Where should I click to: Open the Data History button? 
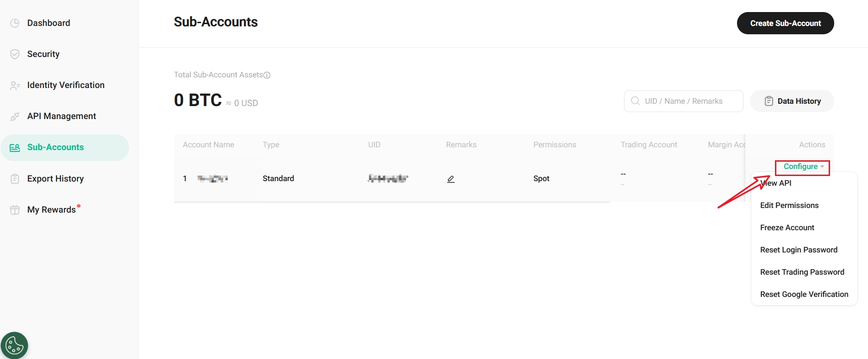click(792, 101)
